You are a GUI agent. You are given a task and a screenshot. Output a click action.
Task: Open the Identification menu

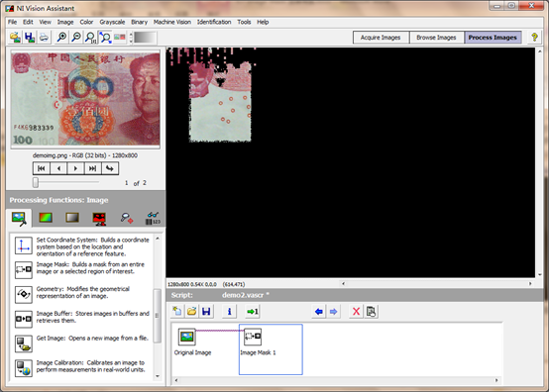(x=214, y=22)
